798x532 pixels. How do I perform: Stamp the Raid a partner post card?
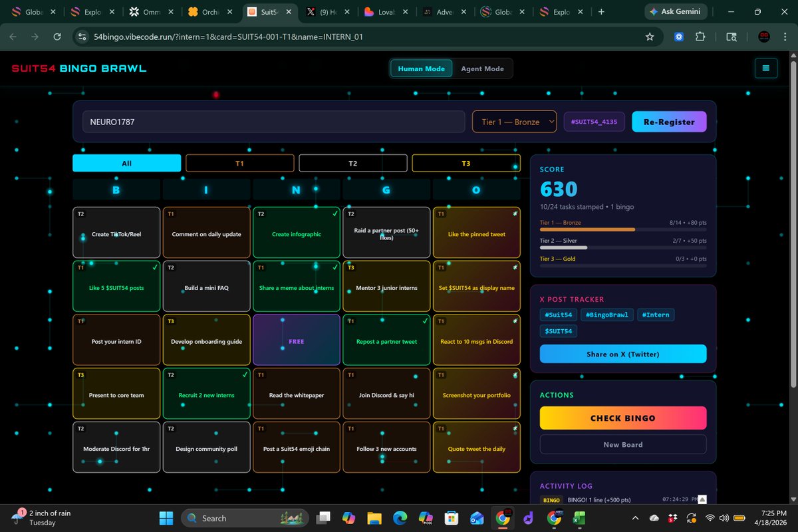pyautogui.click(x=386, y=233)
